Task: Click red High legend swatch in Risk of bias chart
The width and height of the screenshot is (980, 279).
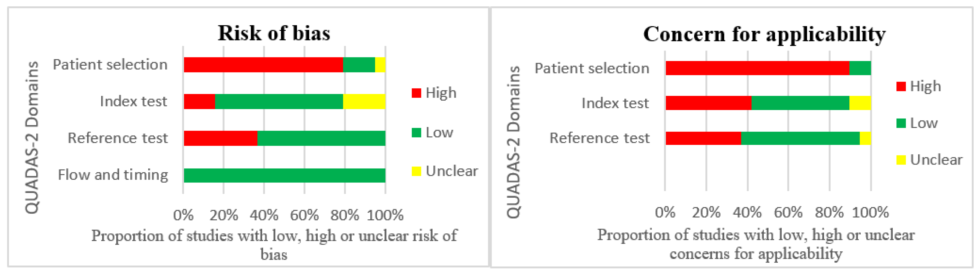Action: pyautogui.click(x=416, y=93)
